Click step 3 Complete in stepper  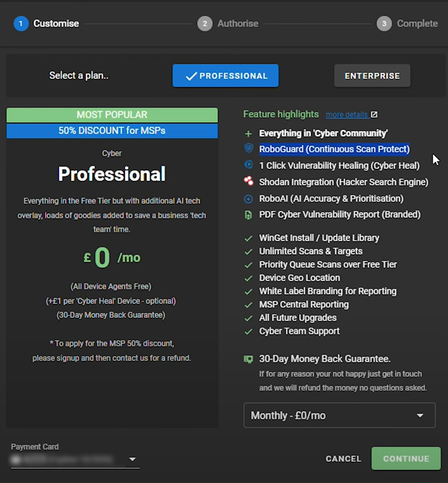pyautogui.click(x=407, y=23)
